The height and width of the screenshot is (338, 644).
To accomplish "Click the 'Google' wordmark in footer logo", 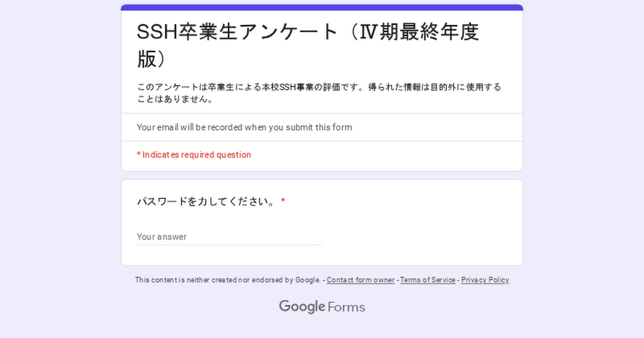I will pos(302,307).
